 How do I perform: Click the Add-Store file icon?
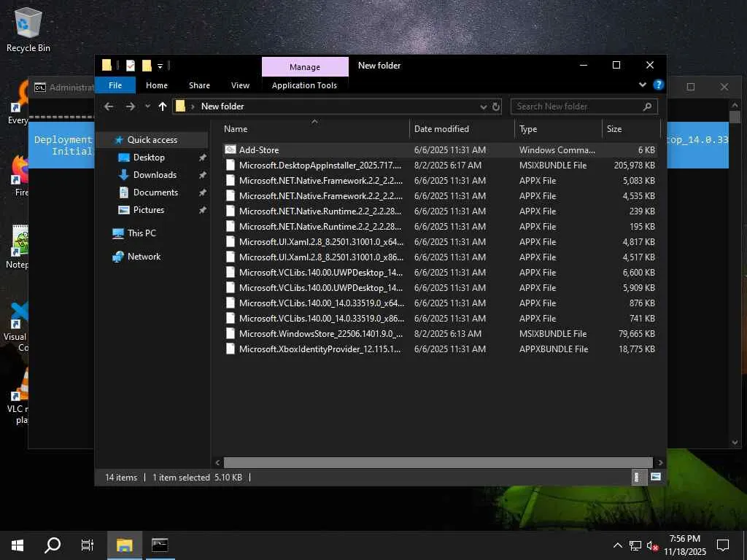pyautogui.click(x=231, y=150)
